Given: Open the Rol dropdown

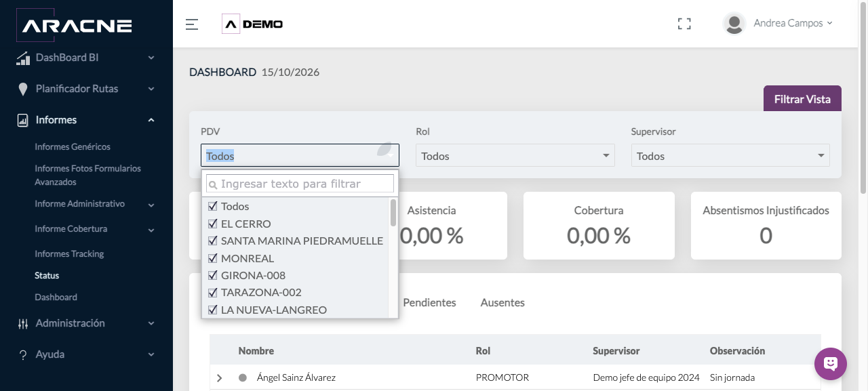Looking at the screenshot, I should (515, 155).
